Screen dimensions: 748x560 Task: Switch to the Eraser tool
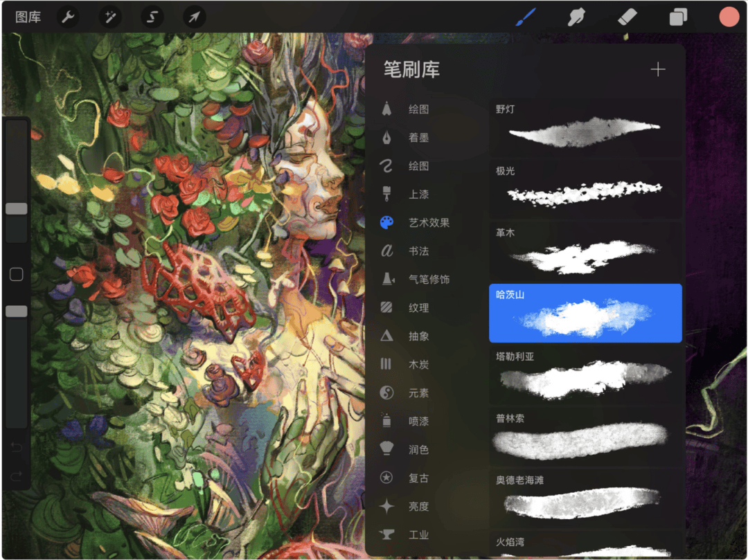(x=626, y=17)
